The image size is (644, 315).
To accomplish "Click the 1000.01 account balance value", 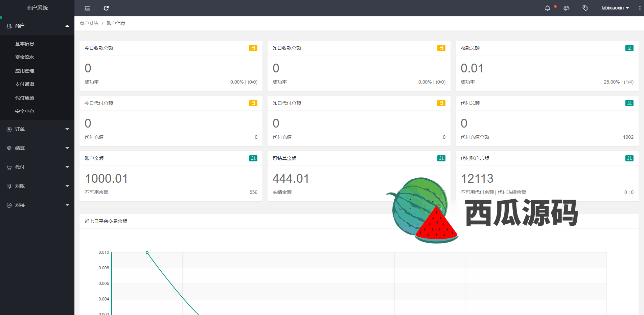I will [107, 179].
